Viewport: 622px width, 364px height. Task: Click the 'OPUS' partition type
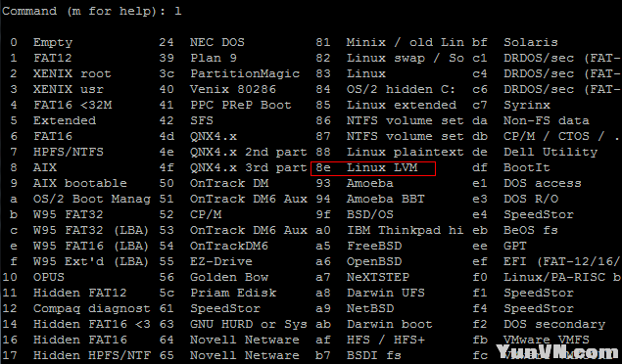coord(49,277)
